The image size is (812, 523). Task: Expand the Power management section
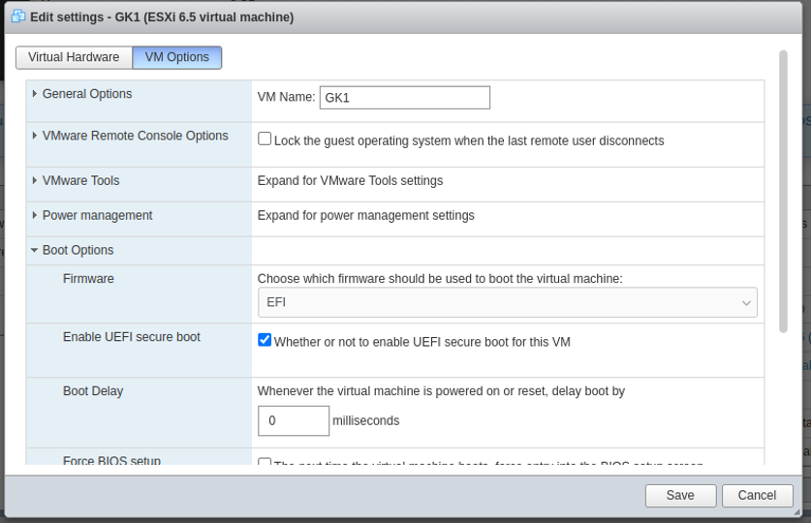(97, 215)
